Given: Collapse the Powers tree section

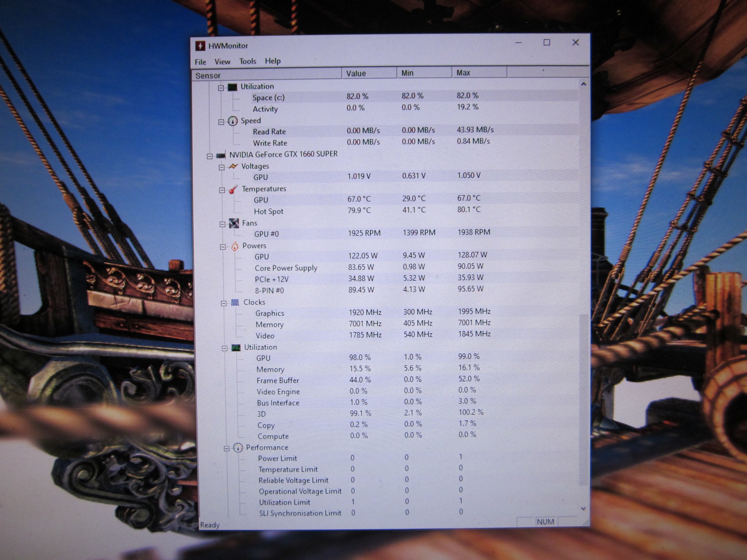Looking at the screenshot, I should point(223,247).
